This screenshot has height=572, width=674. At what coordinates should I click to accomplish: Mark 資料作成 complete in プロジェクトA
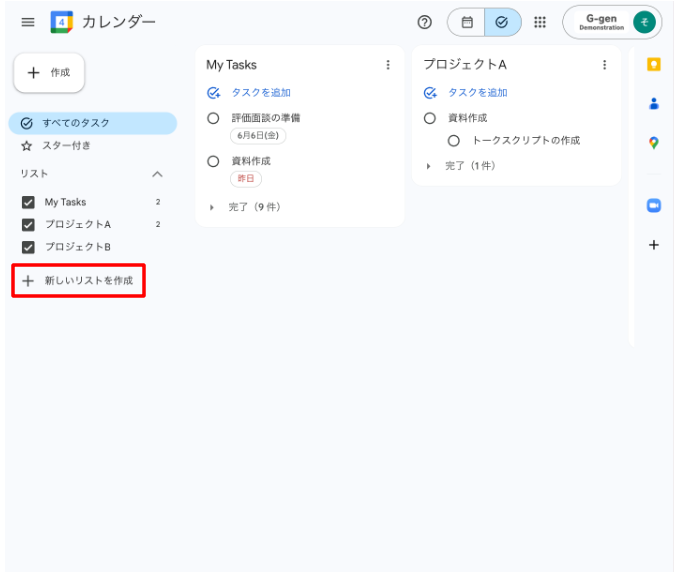tap(430, 118)
